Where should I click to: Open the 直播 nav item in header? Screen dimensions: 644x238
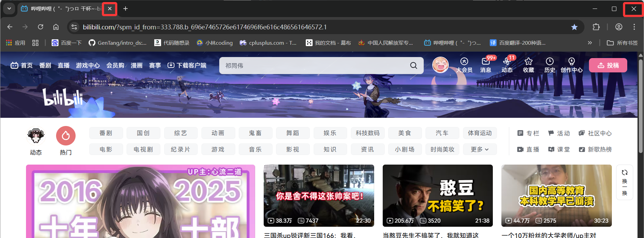[64, 65]
